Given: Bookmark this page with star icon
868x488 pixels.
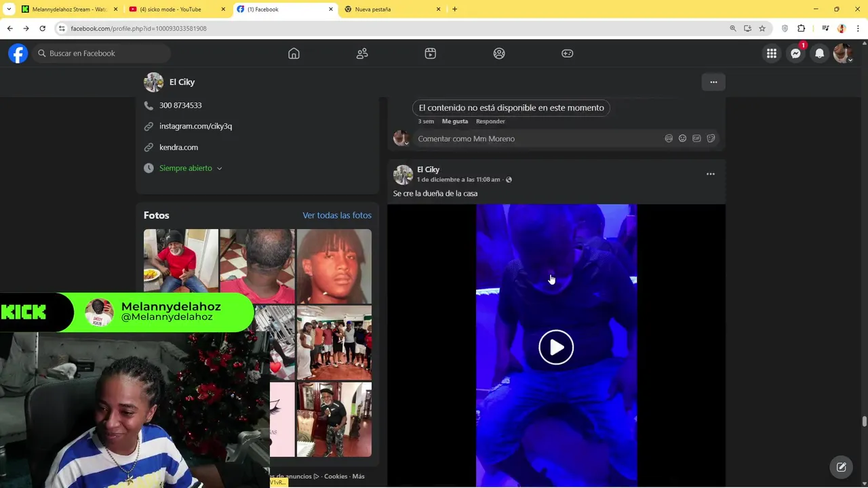Looking at the screenshot, I should (762, 28).
